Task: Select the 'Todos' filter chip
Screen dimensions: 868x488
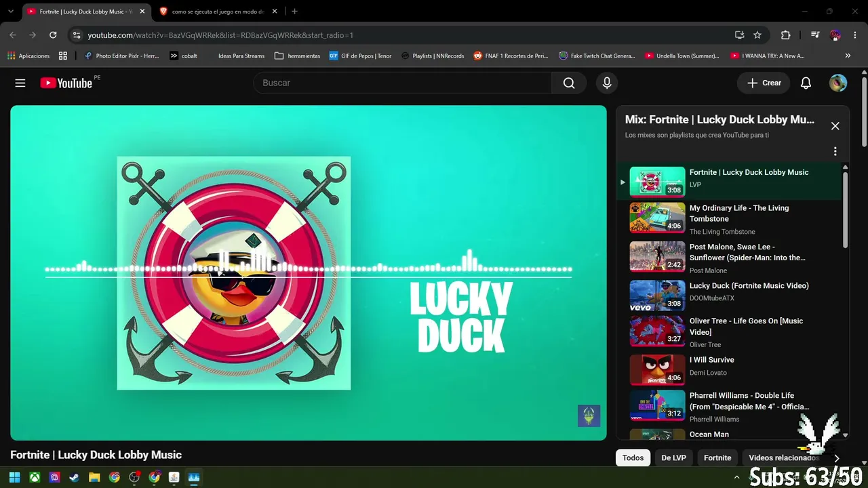Action: pos(633,458)
